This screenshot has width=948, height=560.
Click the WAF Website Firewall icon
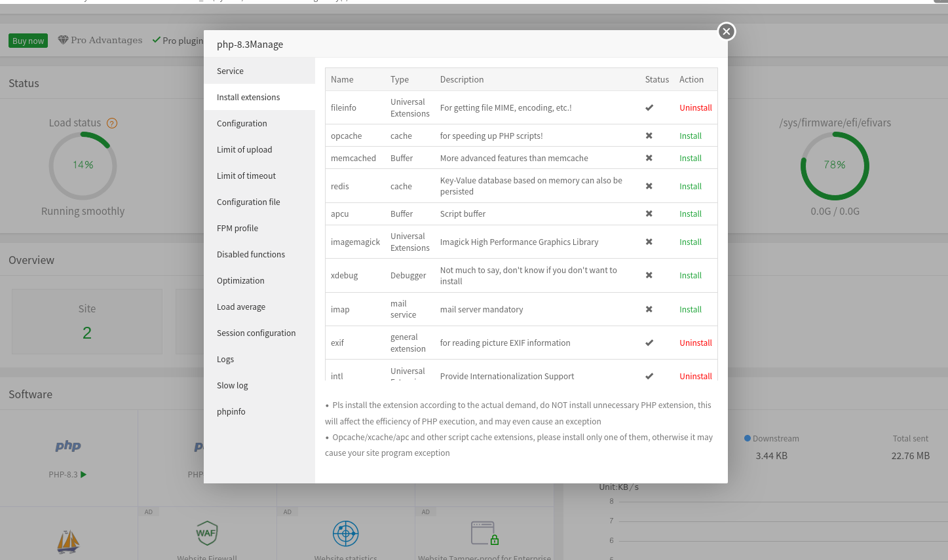206,533
